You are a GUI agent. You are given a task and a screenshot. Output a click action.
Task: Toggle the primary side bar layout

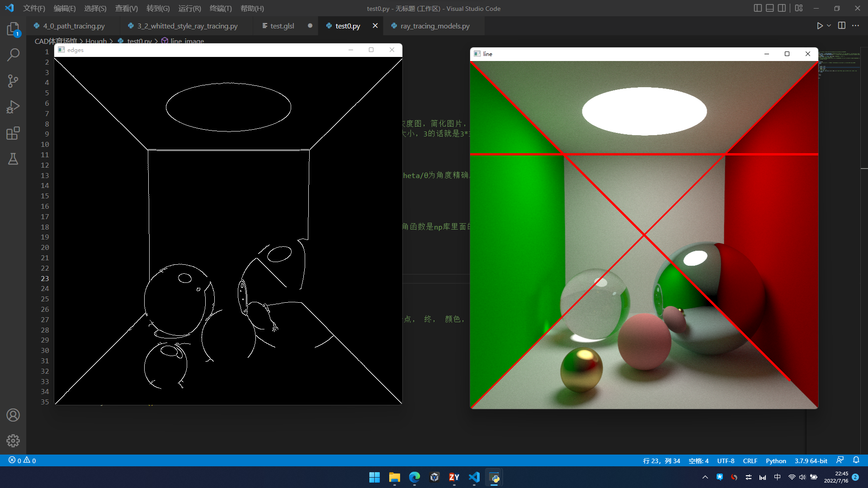(758, 8)
